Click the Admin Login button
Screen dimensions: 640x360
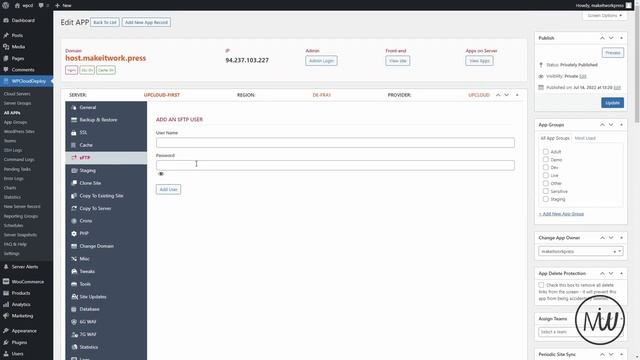[321, 61]
